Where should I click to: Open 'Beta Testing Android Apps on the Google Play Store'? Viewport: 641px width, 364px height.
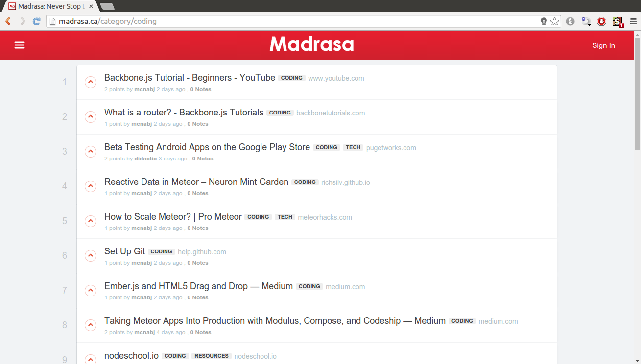(x=207, y=147)
